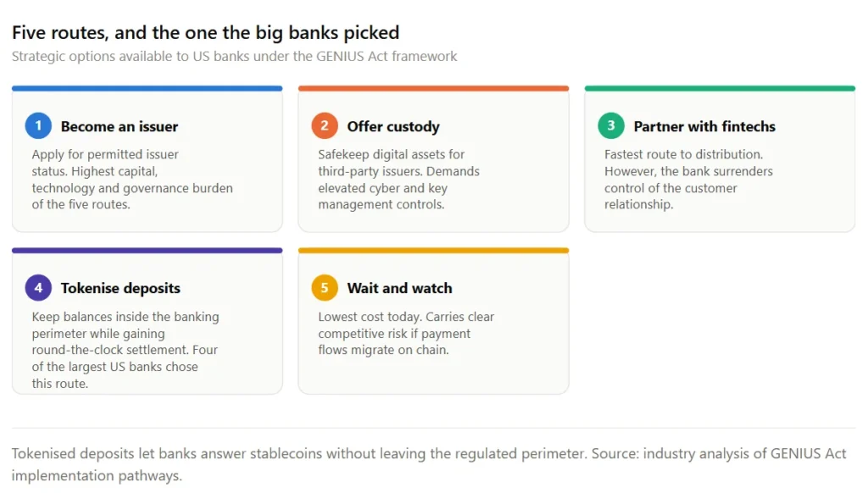Click the green number 3 circle icon

coord(611,125)
